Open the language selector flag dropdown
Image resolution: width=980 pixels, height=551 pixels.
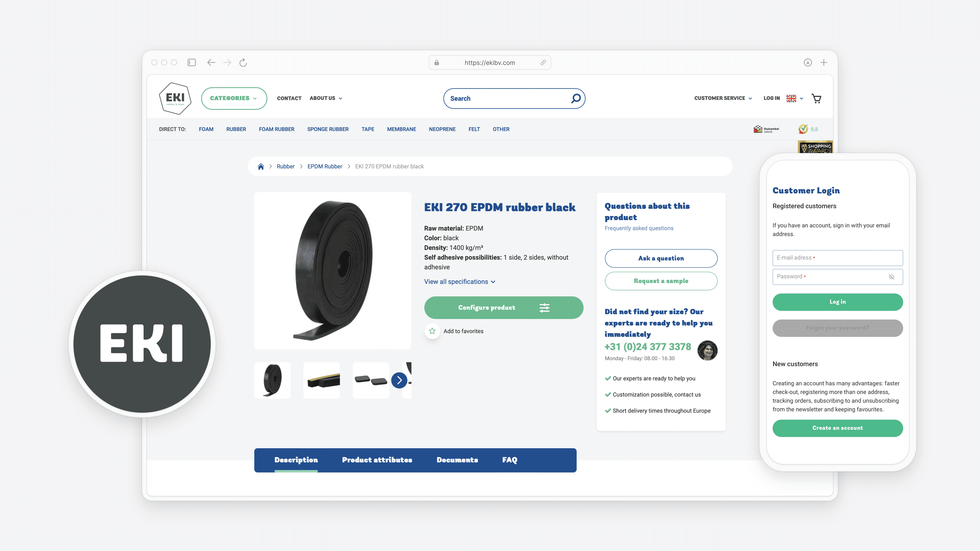tap(794, 98)
